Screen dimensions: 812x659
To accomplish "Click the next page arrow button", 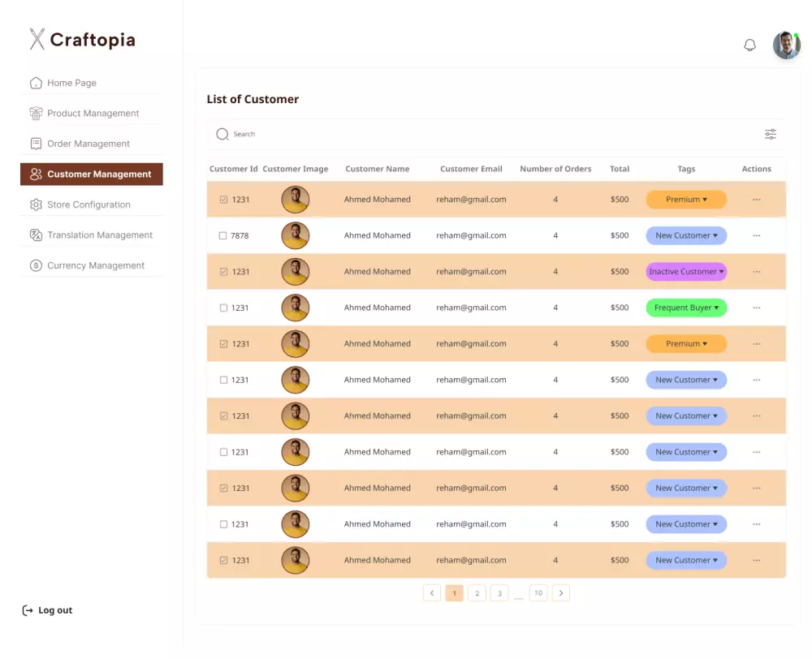I will click(x=561, y=592).
